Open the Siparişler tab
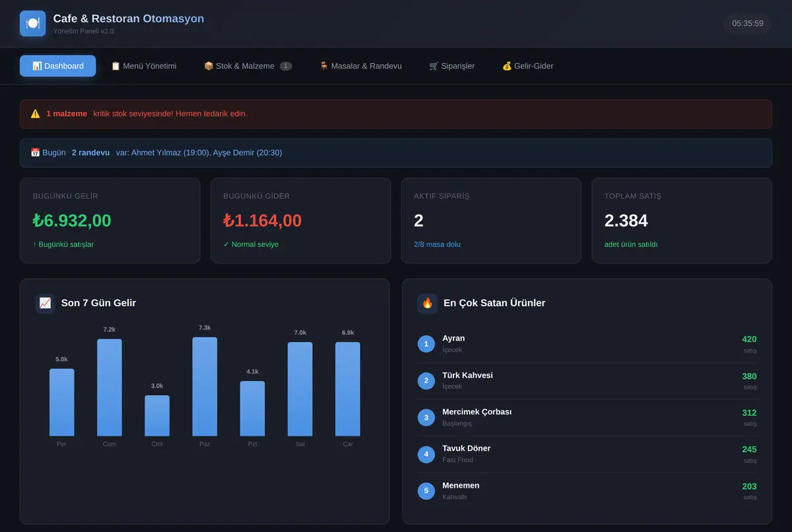The height and width of the screenshot is (532, 792). (x=452, y=66)
